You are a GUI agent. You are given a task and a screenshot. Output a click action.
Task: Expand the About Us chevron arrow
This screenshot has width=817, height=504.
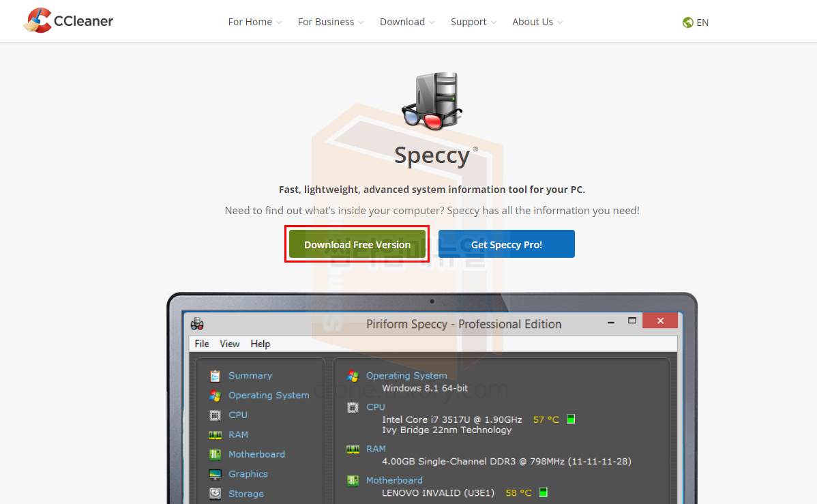point(560,23)
